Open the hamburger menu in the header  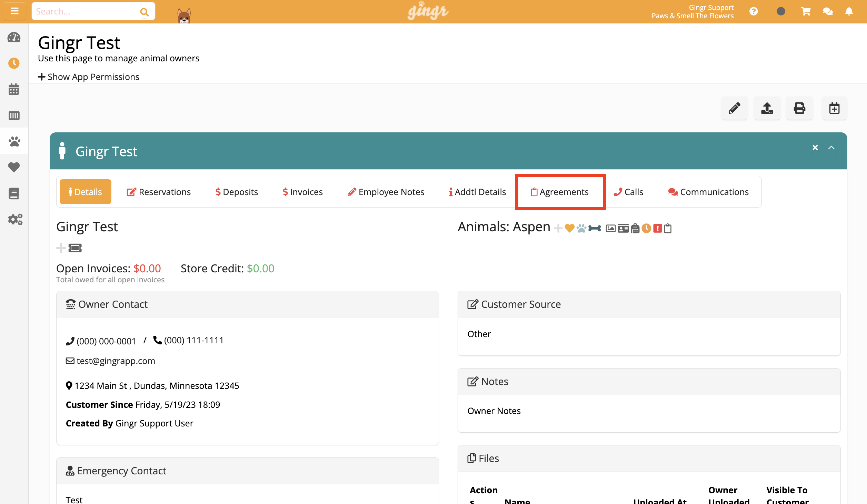[14, 11]
